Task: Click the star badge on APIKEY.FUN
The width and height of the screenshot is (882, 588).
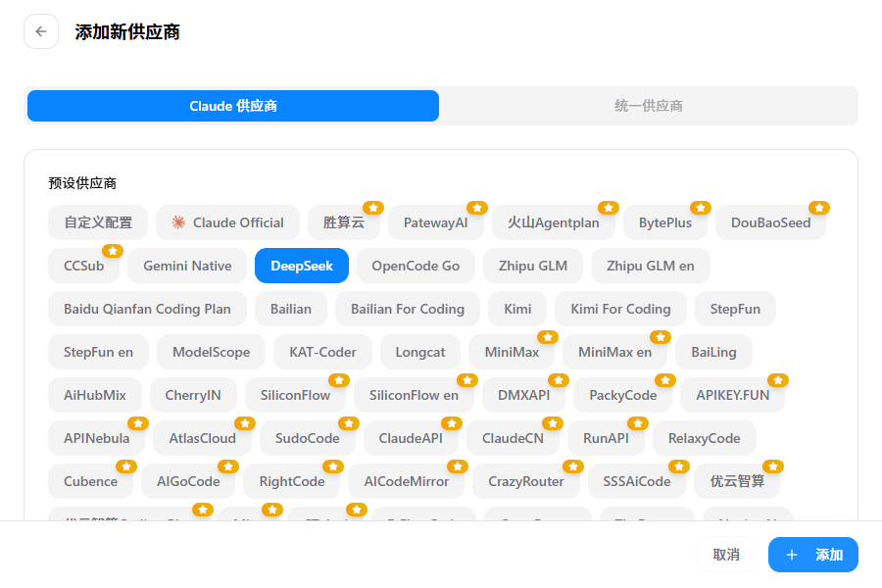Action: (x=778, y=380)
